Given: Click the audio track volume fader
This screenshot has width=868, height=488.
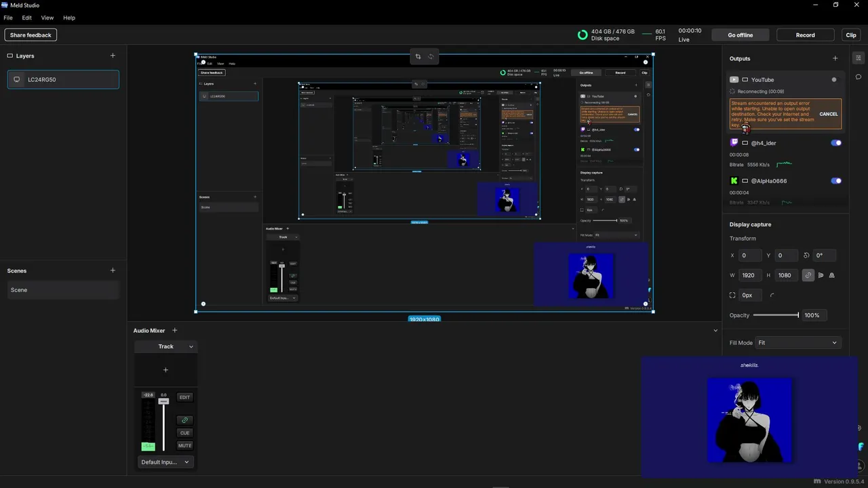Looking at the screenshot, I should [163, 401].
